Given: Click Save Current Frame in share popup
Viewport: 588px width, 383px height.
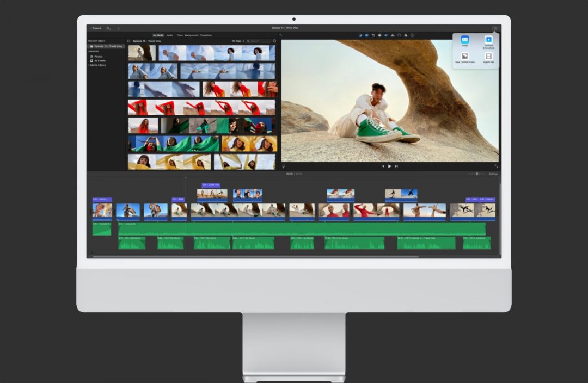Looking at the screenshot, I should (x=465, y=57).
